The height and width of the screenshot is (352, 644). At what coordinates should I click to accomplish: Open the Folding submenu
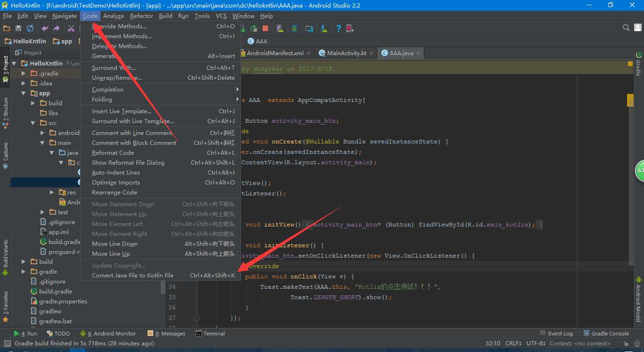[160, 100]
